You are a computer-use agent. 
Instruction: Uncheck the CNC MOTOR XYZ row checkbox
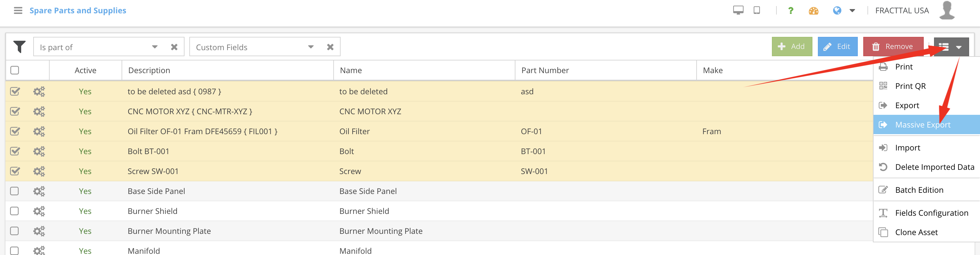click(x=15, y=111)
